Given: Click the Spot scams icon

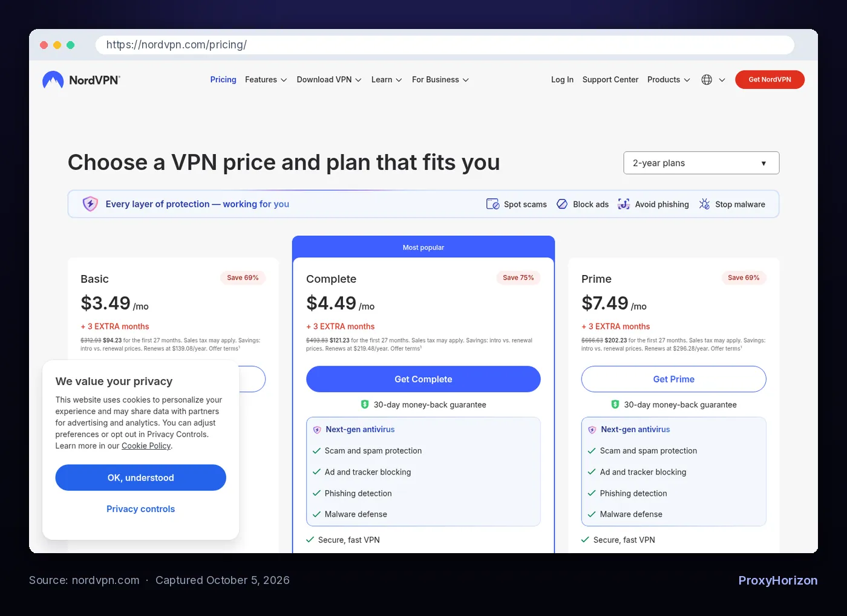Looking at the screenshot, I should click(493, 204).
